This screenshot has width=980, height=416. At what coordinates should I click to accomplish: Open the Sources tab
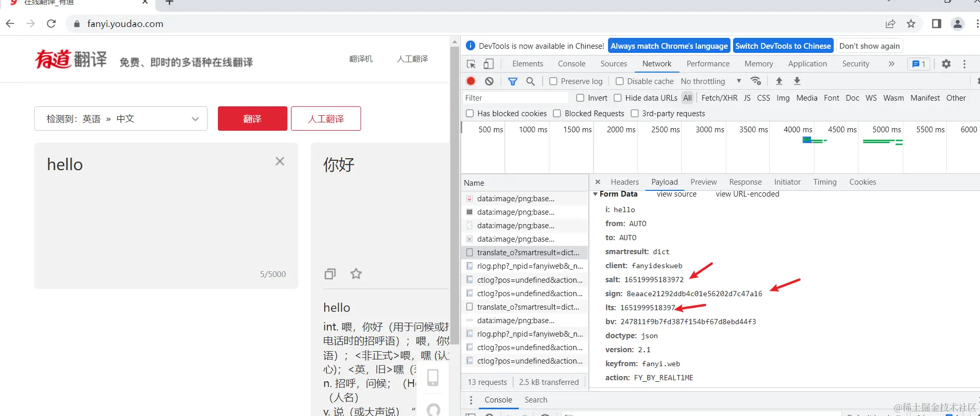(x=614, y=64)
